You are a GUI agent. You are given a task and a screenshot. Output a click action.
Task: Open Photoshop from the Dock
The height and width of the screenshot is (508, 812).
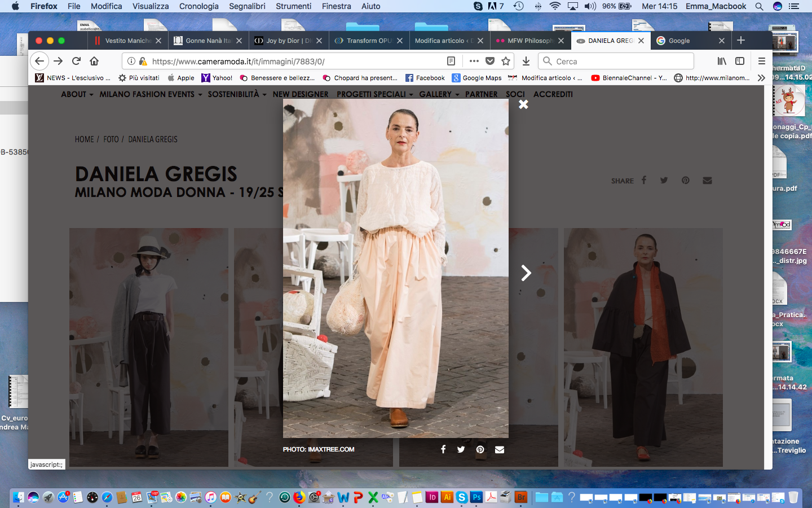point(476,497)
